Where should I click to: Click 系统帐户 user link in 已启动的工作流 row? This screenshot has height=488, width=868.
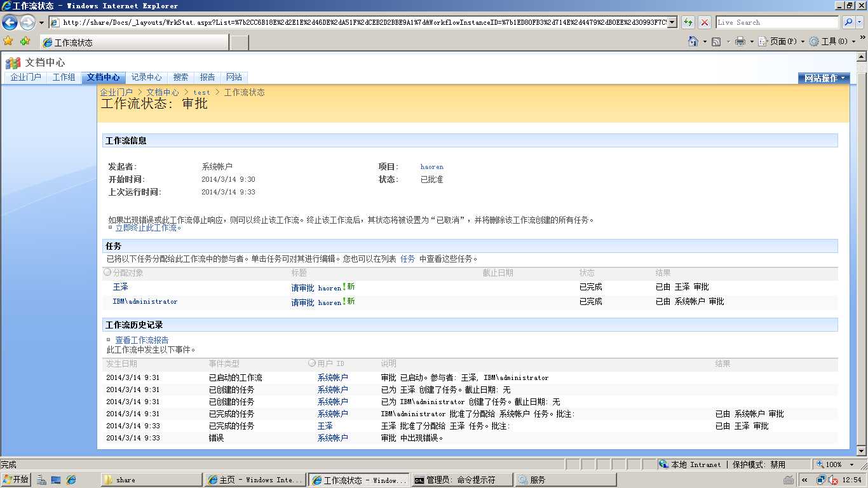[333, 377]
